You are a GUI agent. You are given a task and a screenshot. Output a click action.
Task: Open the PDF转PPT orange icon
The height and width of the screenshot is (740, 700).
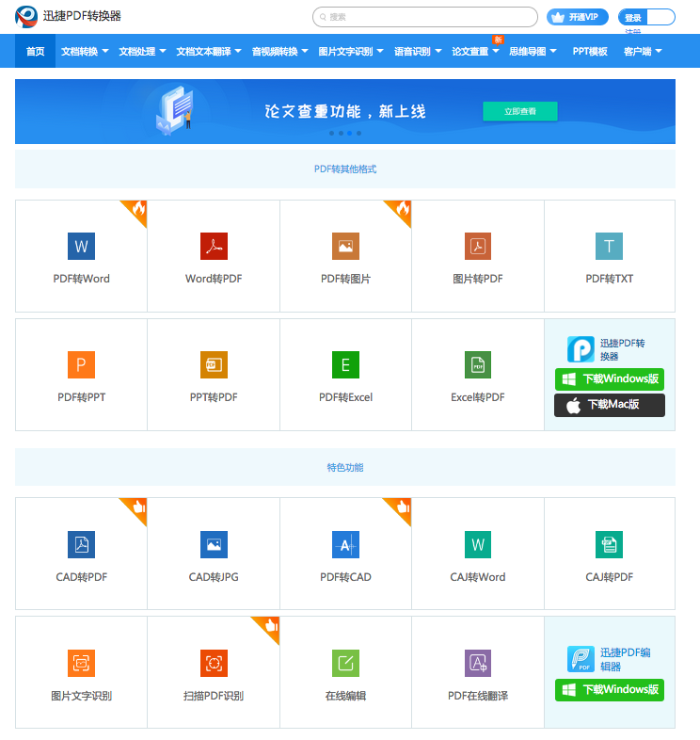pos(81,364)
